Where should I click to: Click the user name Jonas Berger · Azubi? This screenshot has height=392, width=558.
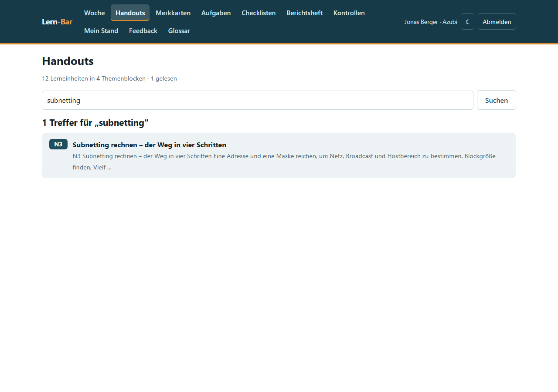[x=431, y=21]
